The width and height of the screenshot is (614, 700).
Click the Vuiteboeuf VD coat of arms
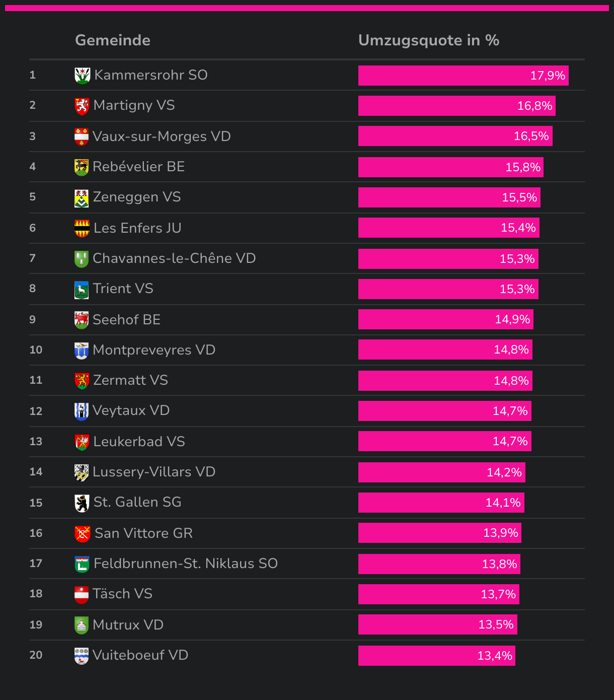pyautogui.click(x=82, y=656)
